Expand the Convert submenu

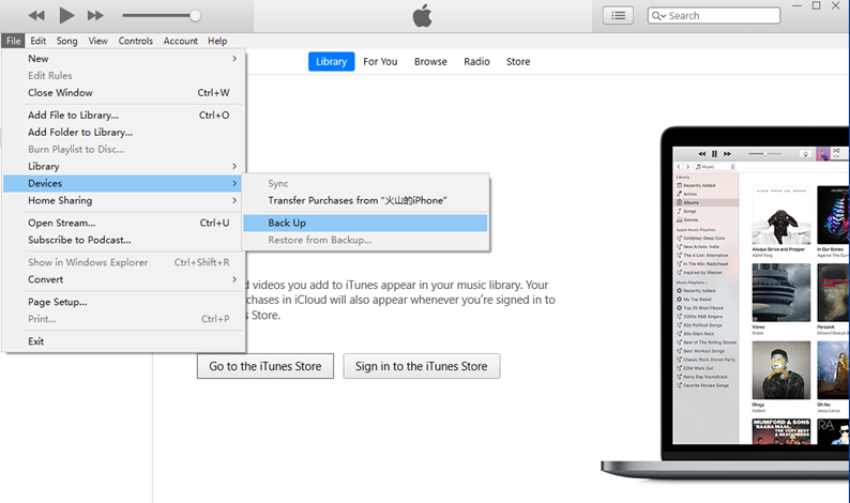point(124,280)
